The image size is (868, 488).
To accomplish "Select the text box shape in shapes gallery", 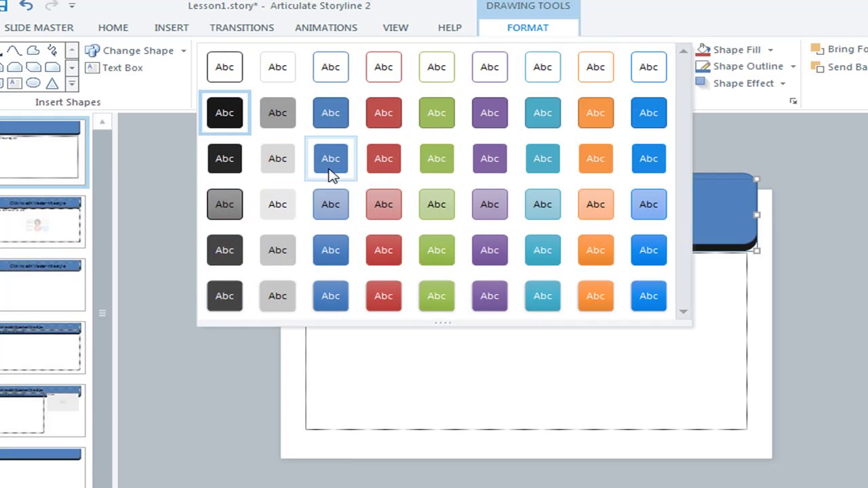I will (x=14, y=83).
